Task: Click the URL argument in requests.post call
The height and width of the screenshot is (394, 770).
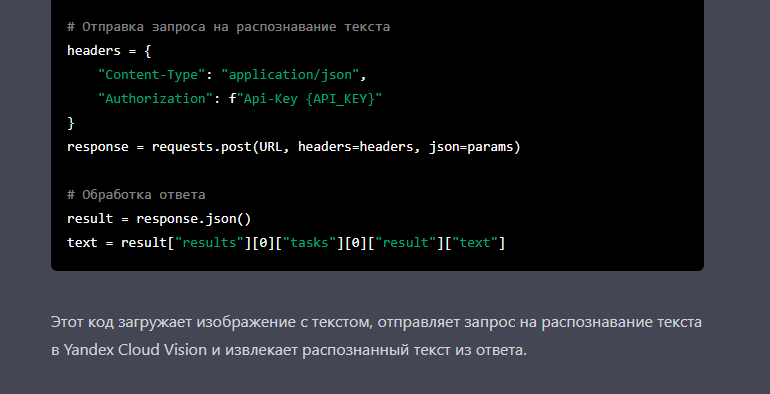Action: 271,147
